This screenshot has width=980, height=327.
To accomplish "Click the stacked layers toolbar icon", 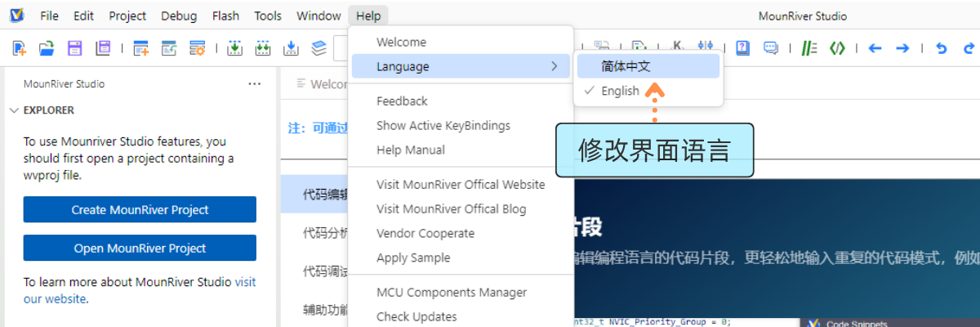I will pyautogui.click(x=318, y=48).
